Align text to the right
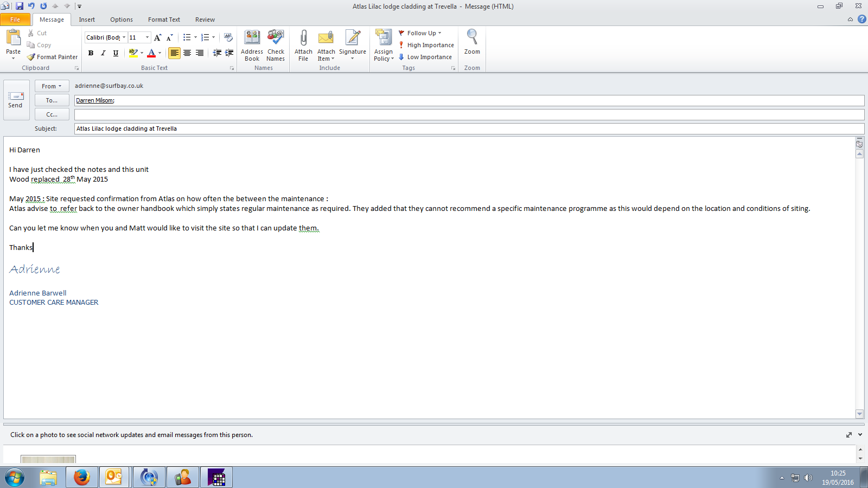This screenshot has width=868, height=488. coord(200,53)
